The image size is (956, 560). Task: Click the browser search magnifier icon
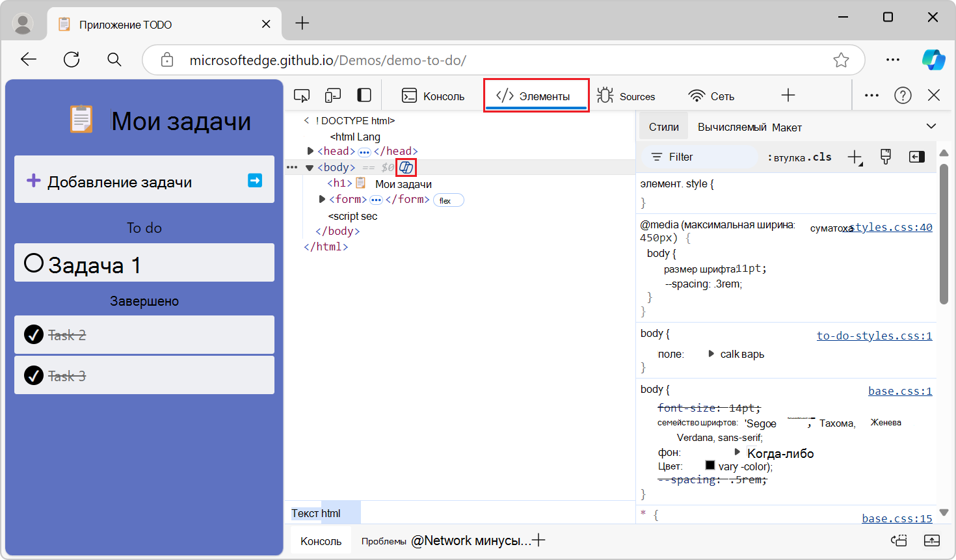click(x=114, y=60)
